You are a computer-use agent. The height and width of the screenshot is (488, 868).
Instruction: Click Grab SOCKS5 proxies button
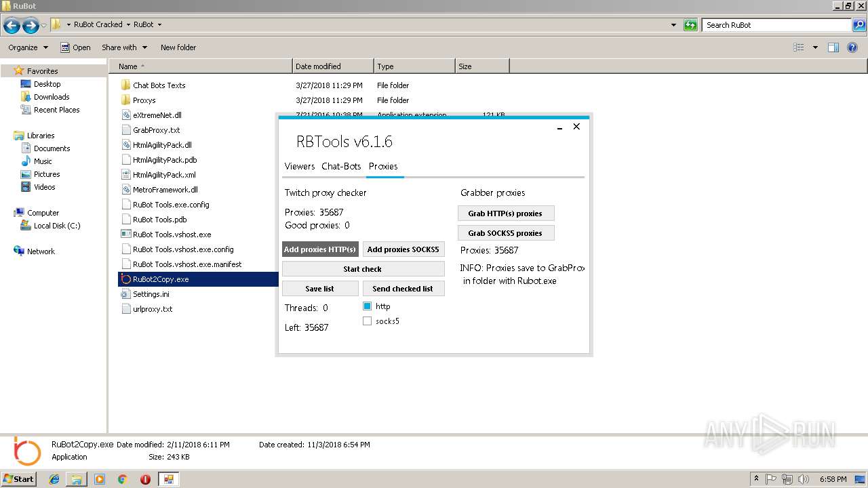click(506, 233)
